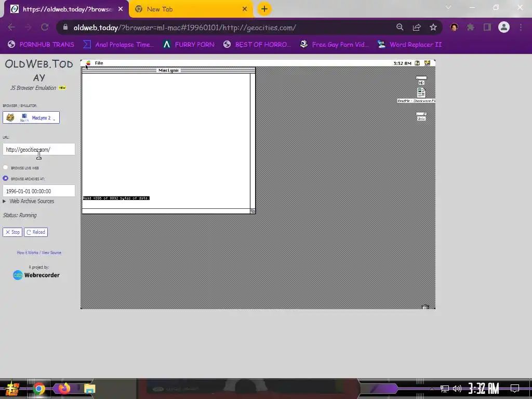Open the Extensions puzzle icon
Viewport: 532px width, 399px height.
click(x=471, y=28)
